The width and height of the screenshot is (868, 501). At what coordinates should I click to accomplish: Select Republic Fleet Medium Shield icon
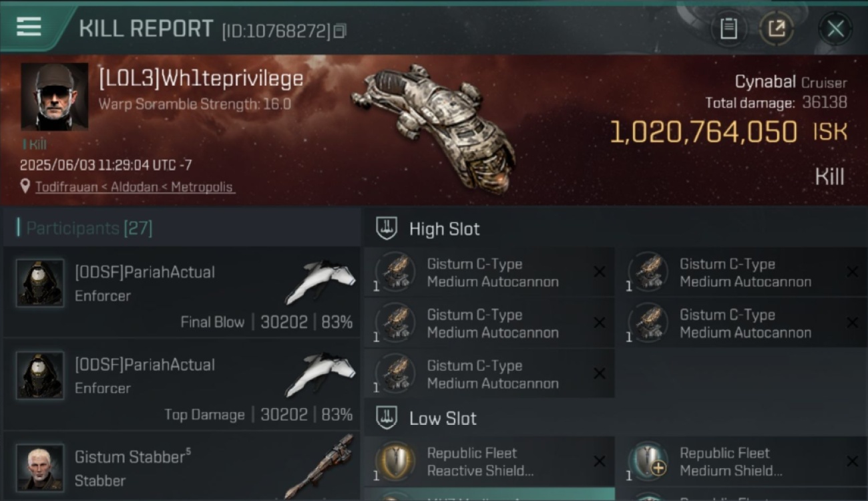[x=648, y=462]
